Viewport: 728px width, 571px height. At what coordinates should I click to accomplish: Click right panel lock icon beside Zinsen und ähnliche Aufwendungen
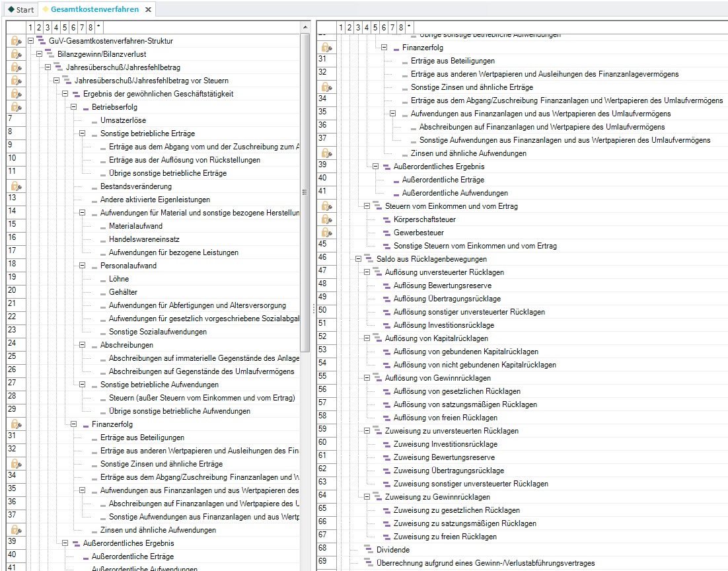click(327, 153)
